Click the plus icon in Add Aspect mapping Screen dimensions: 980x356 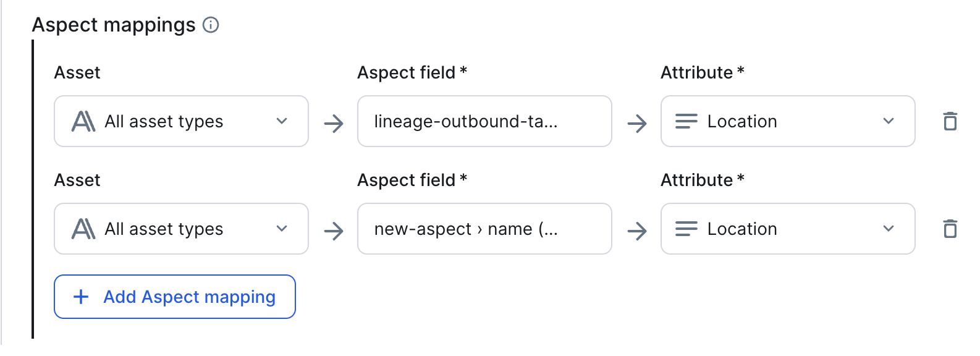click(81, 297)
